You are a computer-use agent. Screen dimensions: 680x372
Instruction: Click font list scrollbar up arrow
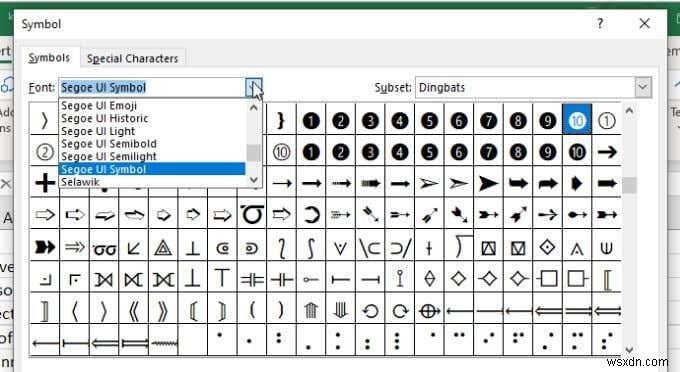click(x=254, y=107)
